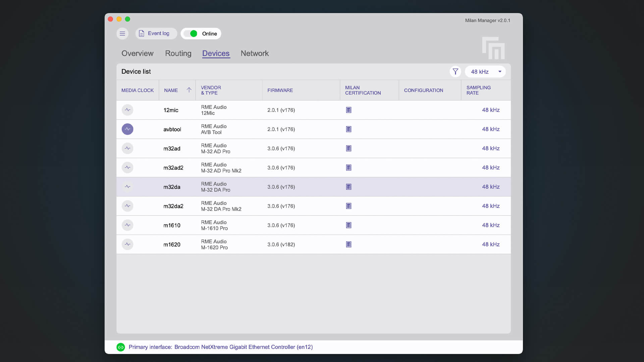Enable media clock for m32ad
Image resolution: width=644 pixels, height=362 pixels.
coord(127,148)
